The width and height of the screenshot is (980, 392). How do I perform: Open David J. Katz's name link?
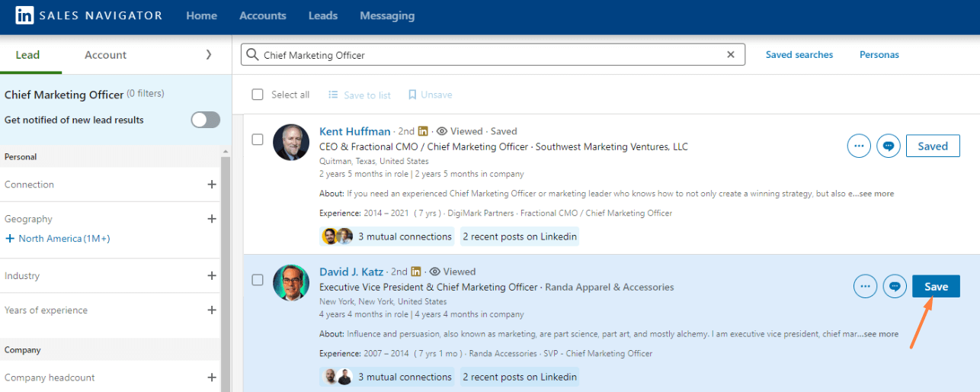point(351,272)
